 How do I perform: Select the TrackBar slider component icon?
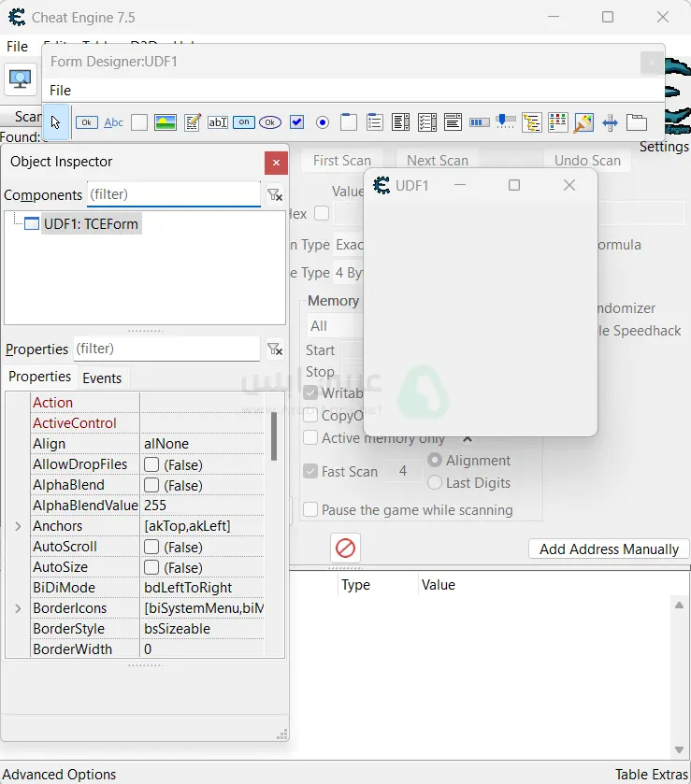(506, 122)
